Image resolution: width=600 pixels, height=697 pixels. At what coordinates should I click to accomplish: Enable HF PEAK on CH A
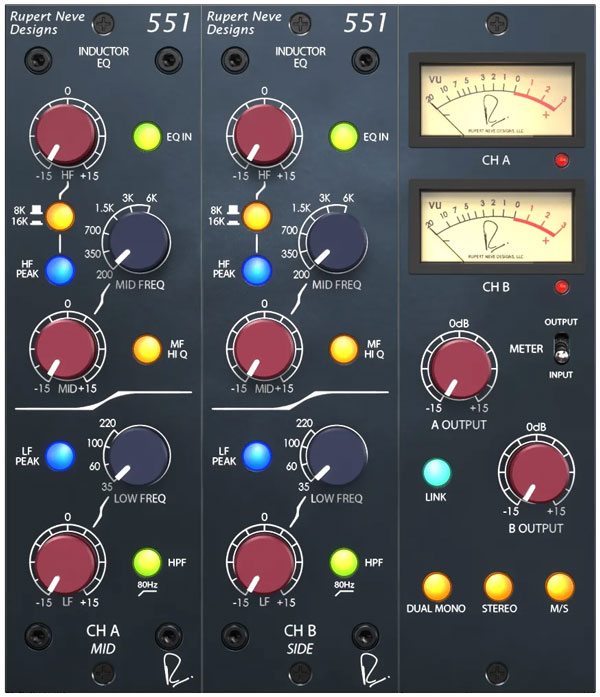(x=60, y=270)
